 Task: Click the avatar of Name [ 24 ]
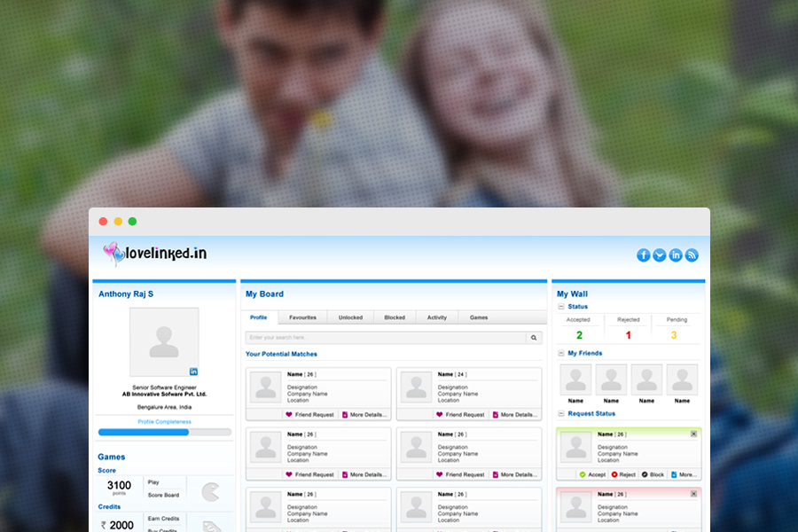pos(417,387)
